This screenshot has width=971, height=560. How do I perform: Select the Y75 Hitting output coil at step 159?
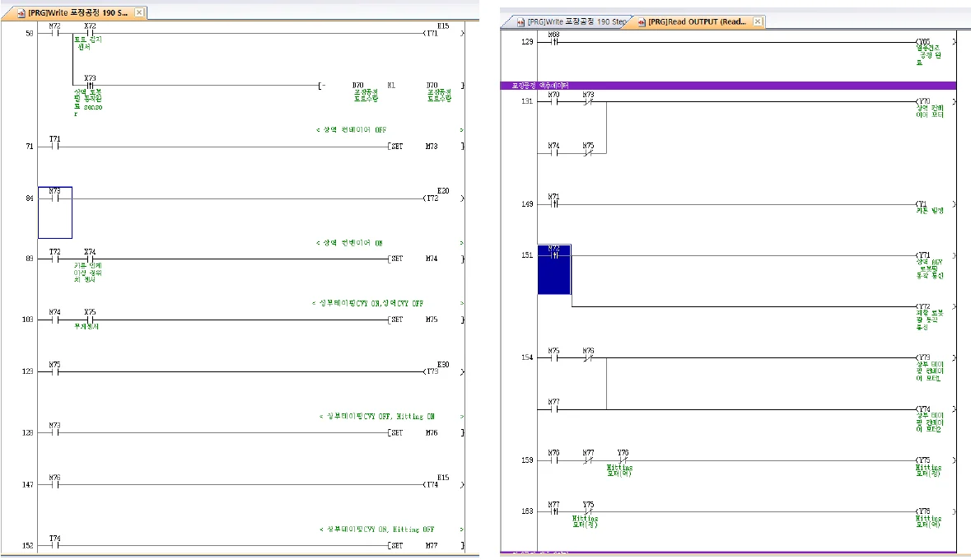[x=924, y=460]
